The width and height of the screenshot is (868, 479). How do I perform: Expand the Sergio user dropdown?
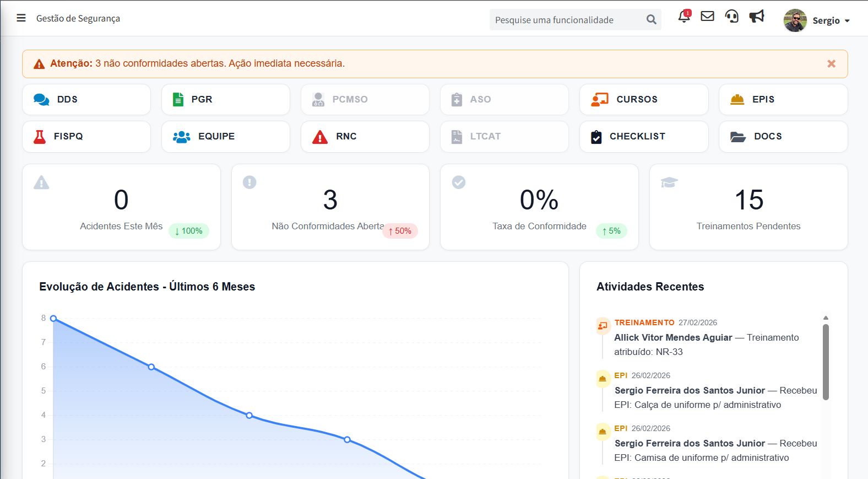click(x=831, y=21)
